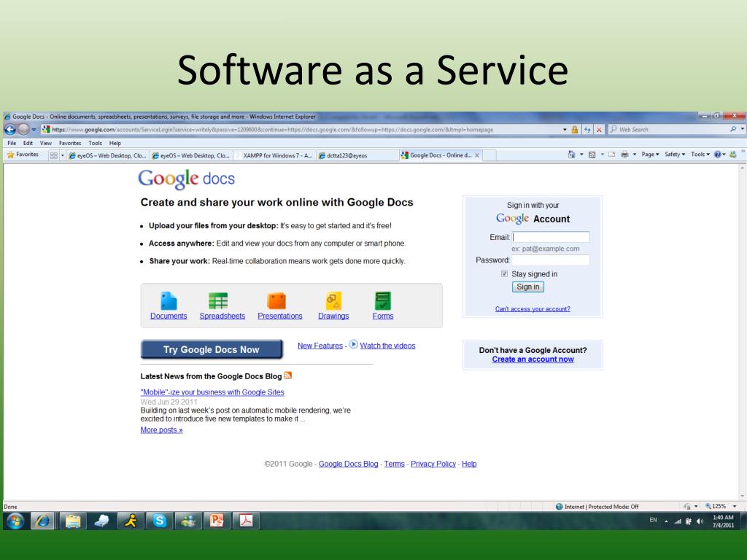Open the New Features link
The height and width of the screenshot is (560, 747).
[x=320, y=346]
